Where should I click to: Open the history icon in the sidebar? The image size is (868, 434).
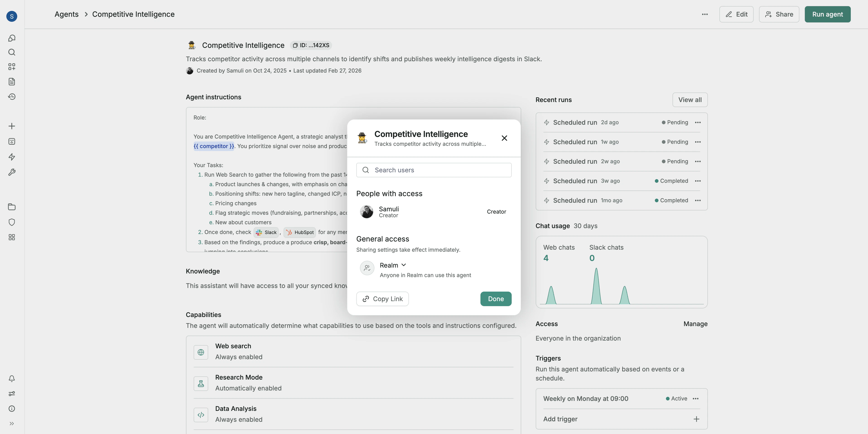[12, 96]
